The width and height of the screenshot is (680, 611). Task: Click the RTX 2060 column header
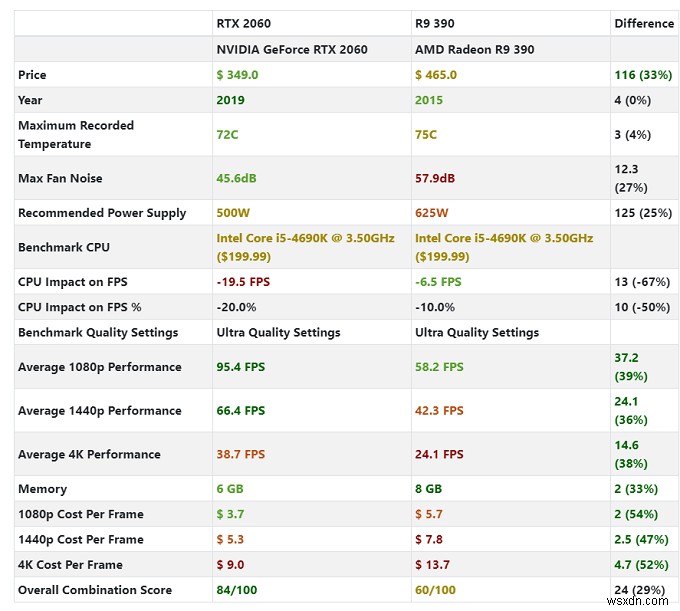243,23
